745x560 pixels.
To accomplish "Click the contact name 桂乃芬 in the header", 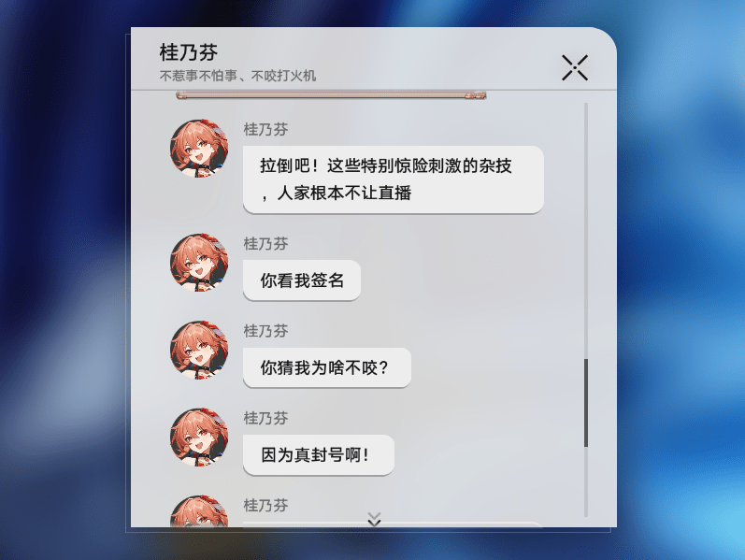I will (x=189, y=52).
